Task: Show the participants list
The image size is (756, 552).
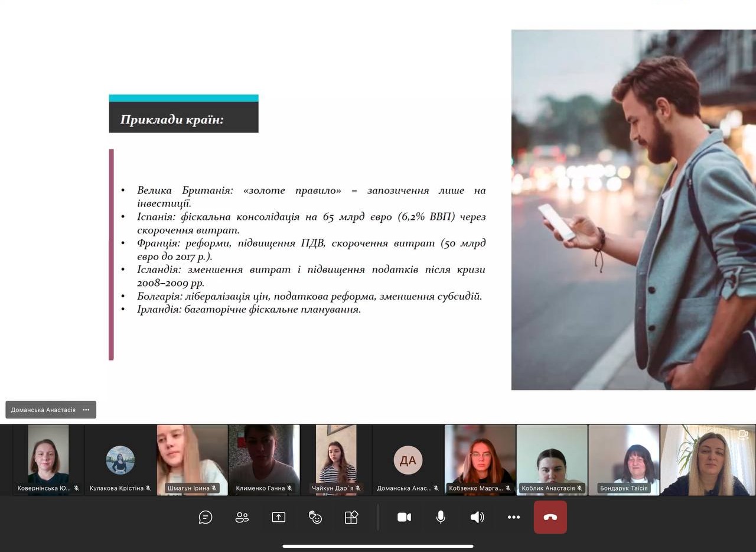Action: pyautogui.click(x=242, y=517)
